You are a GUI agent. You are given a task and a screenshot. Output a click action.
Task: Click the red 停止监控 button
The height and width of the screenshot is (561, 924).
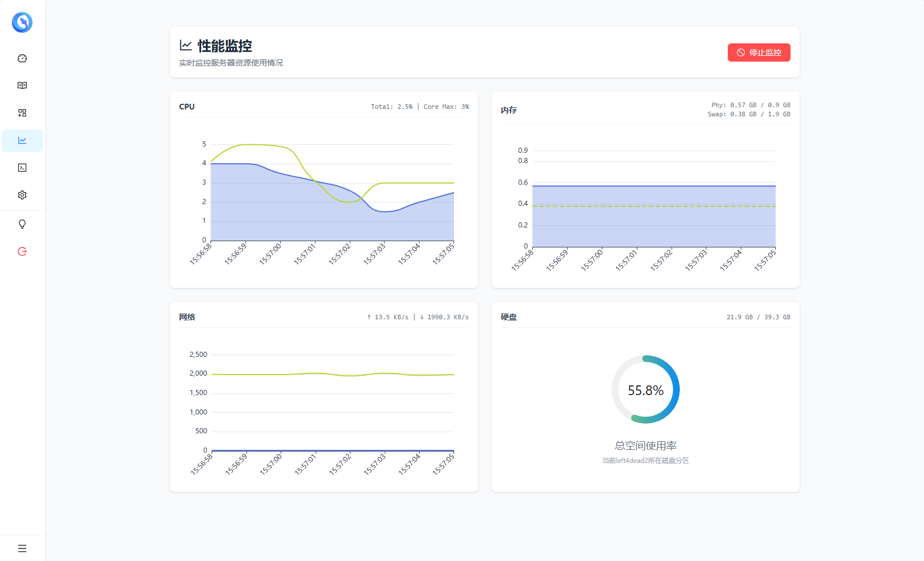(759, 52)
